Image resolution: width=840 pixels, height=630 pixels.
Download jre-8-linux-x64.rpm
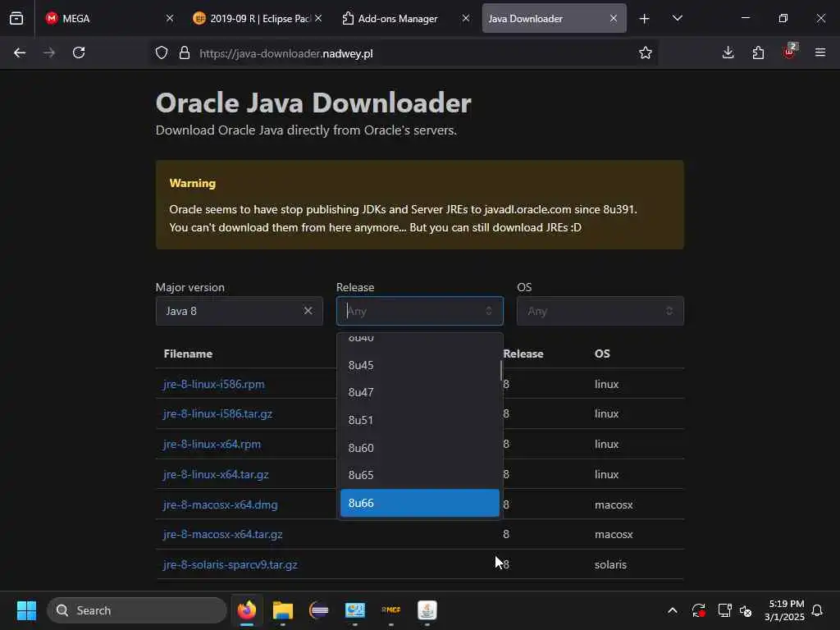click(212, 444)
